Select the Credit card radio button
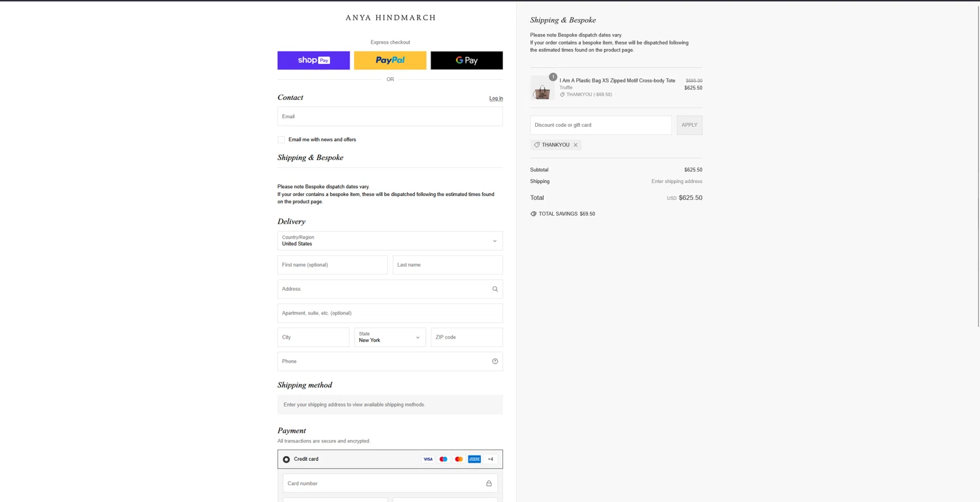The width and height of the screenshot is (980, 502). click(x=286, y=460)
